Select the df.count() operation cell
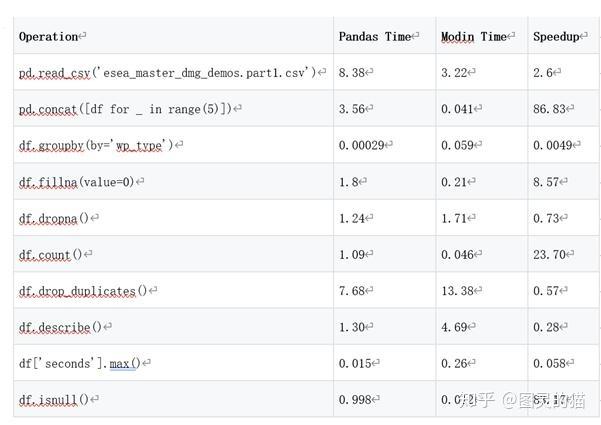 52,254
